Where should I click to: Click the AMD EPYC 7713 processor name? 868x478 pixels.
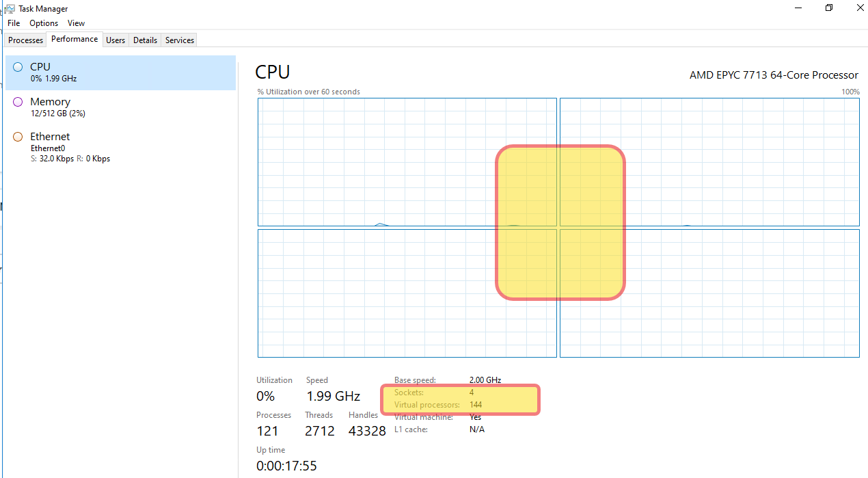[x=773, y=75]
